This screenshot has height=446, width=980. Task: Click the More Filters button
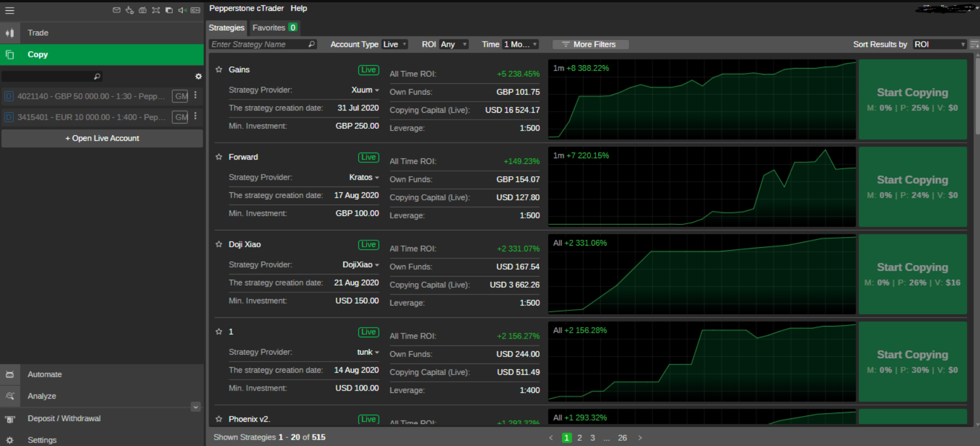591,44
